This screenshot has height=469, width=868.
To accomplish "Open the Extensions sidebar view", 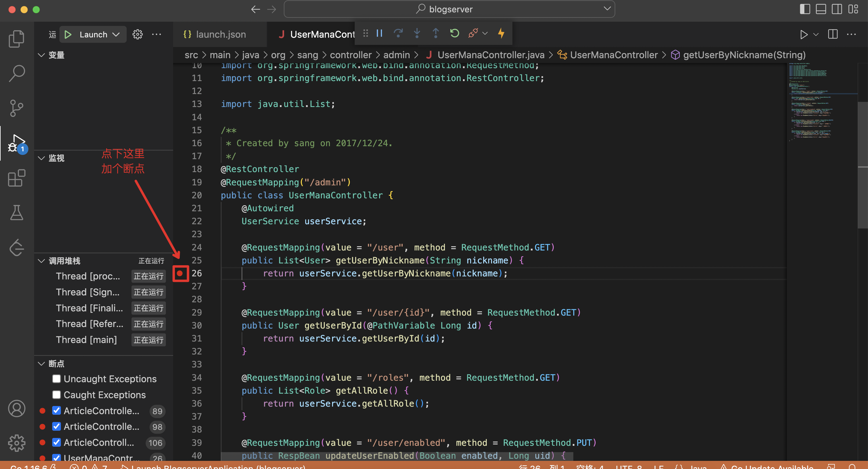I will tap(17, 178).
